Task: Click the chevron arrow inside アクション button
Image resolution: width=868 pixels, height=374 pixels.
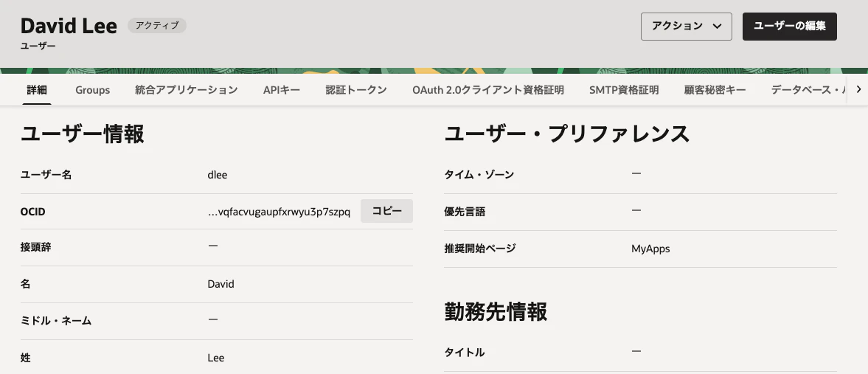Action: click(718, 26)
